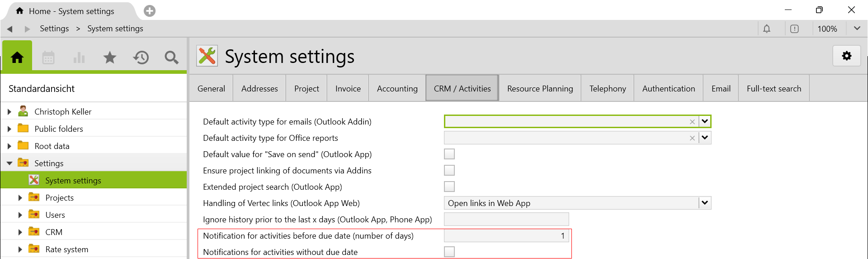
Task: Open Default activity type for Office reports dropdown
Action: [x=705, y=138]
